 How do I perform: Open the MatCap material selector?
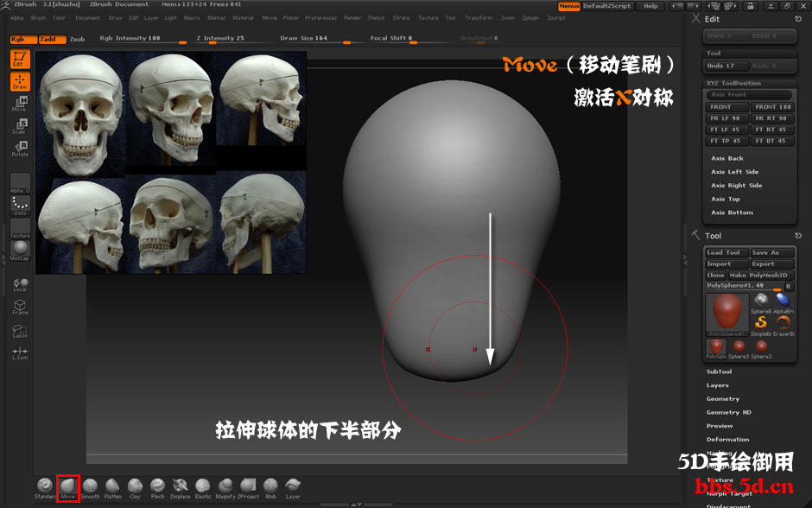point(20,251)
